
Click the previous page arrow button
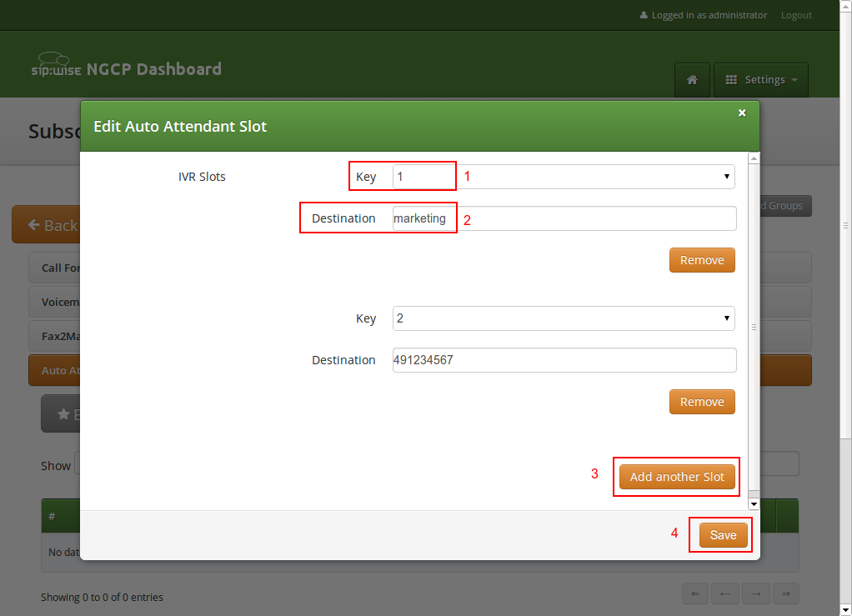coord(724,593)
